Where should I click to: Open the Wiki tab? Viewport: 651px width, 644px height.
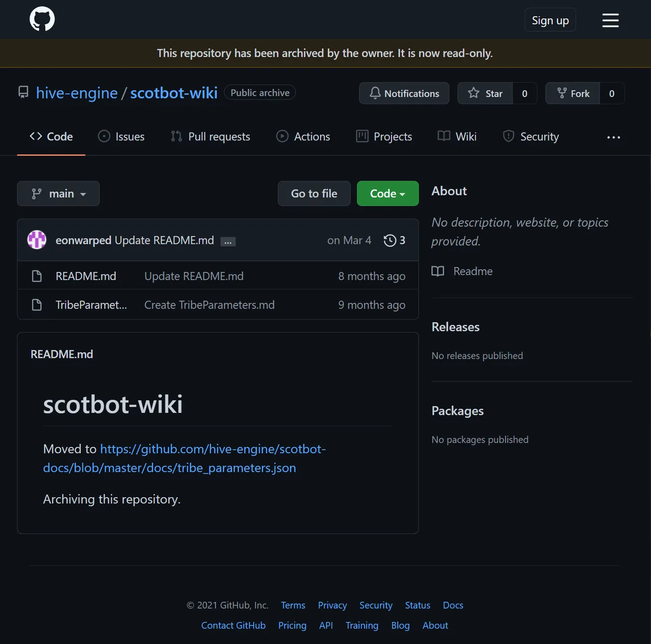tap(457, 137)
